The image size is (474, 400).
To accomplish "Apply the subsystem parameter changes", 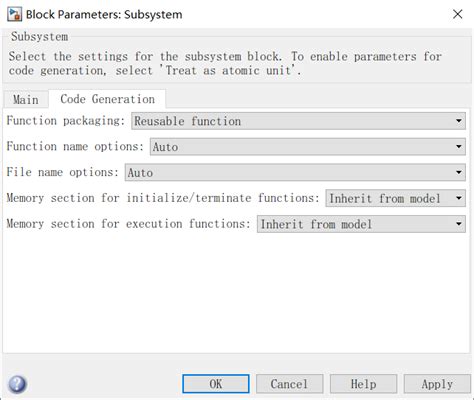I will tap(437, 384).
